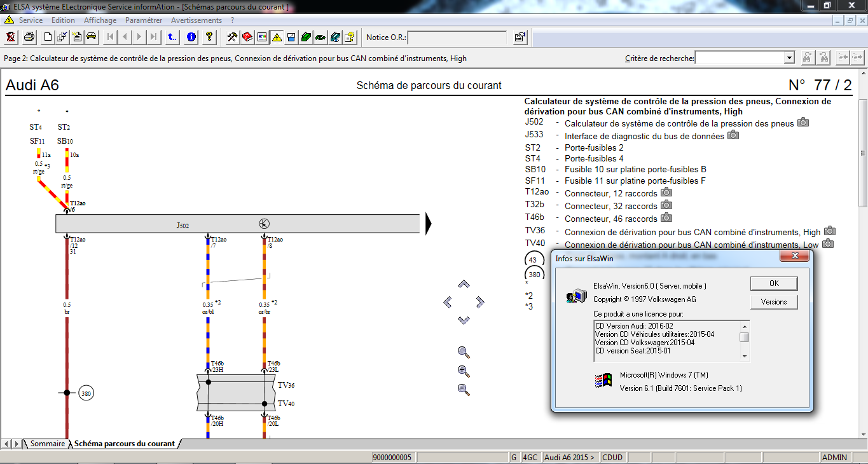The image size is (868, 464).
Task: Open camera image for T12ao connector
Action: (666, 192)
